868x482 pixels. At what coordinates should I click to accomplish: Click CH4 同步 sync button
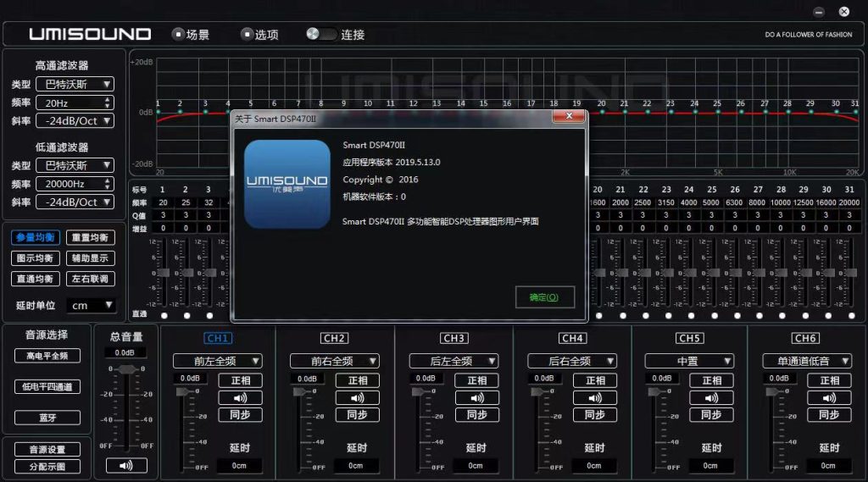tap(595, 415)
